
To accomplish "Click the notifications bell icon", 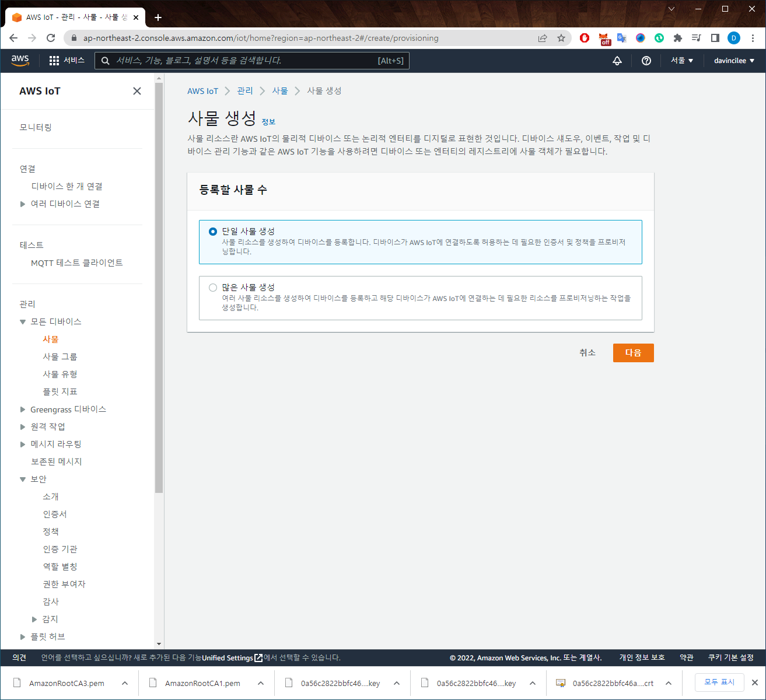I will [617, 60].
